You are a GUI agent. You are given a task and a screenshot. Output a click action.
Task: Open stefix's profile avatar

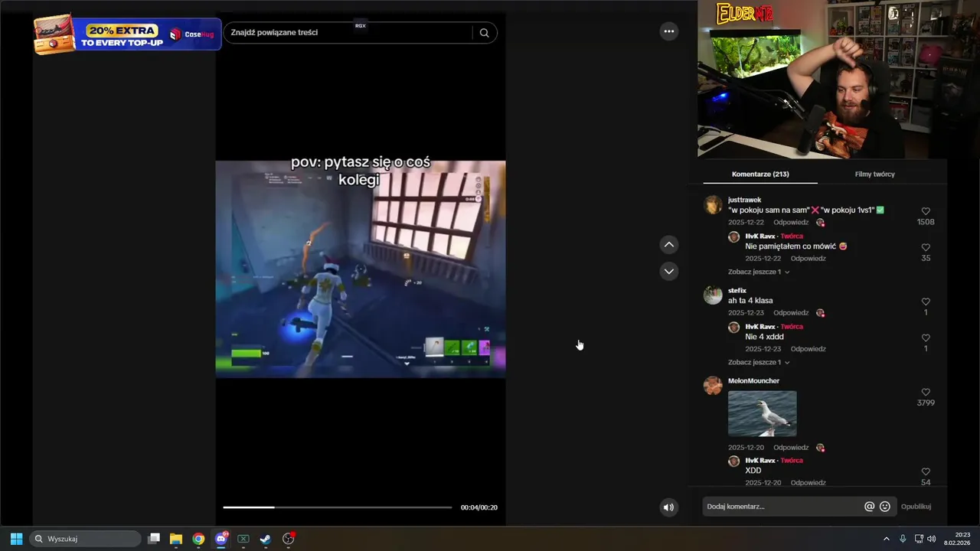(713, 295)
